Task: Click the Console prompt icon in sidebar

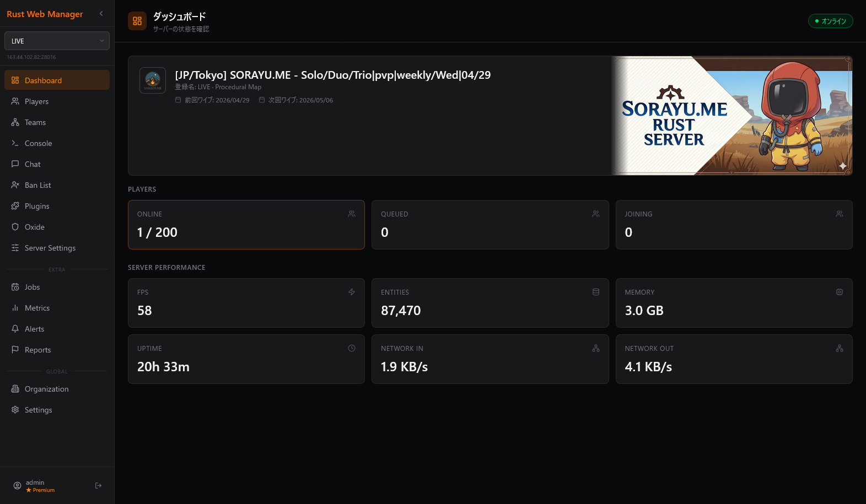Action: (15, 143)
